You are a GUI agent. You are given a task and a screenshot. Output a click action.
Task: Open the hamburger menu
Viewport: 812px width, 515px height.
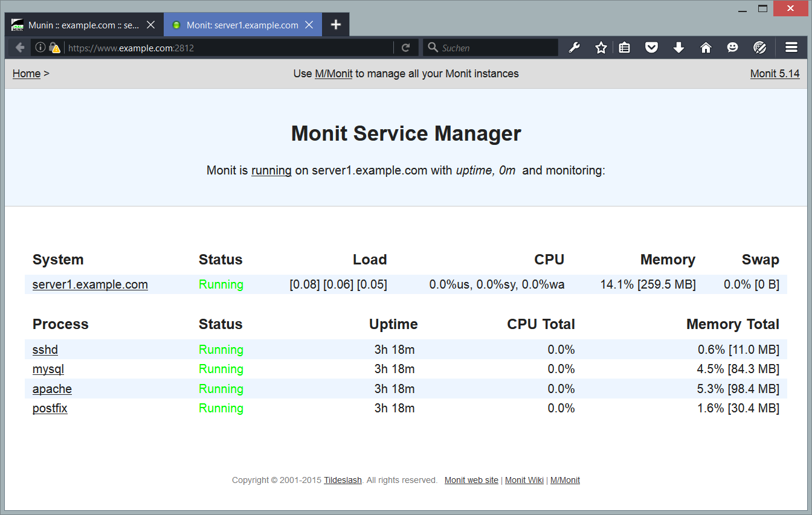click(x=791, y=48)
